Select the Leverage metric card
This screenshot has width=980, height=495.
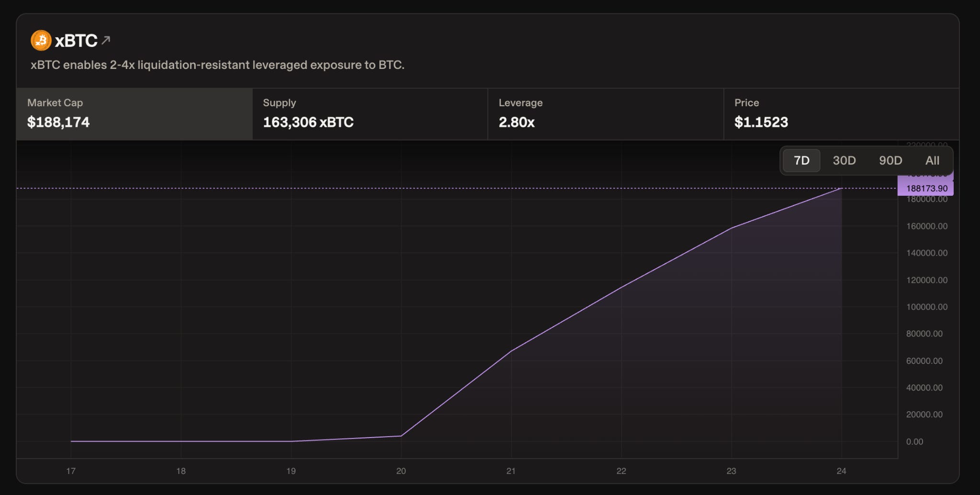(606, 114)
